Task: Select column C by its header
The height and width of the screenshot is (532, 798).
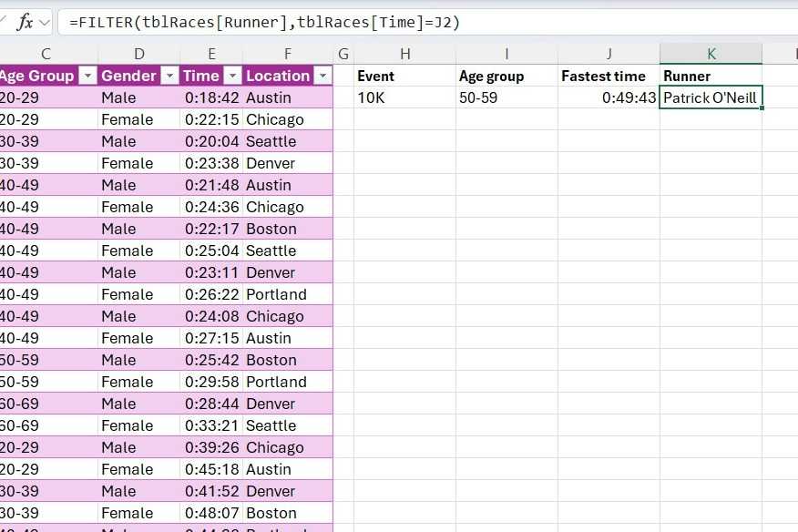Action: 46,54
